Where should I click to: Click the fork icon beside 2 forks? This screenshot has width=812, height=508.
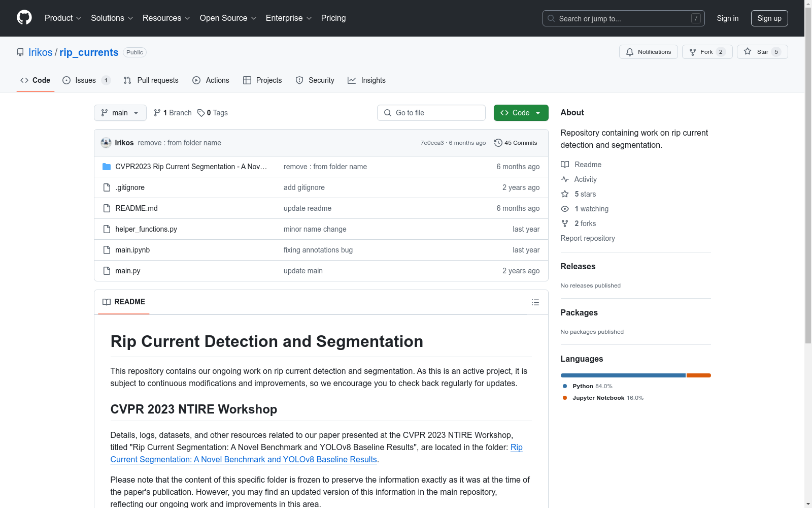(565, 224)
